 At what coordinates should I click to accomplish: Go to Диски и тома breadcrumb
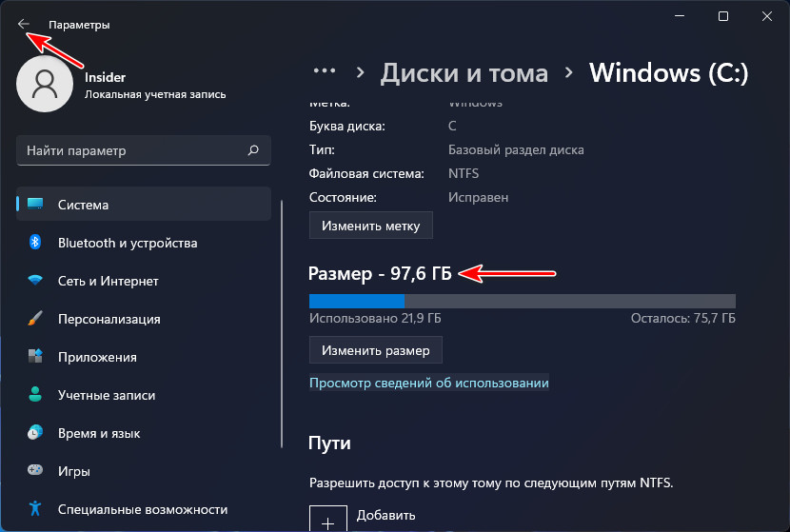pyautogui.click(x=464, y=72)
